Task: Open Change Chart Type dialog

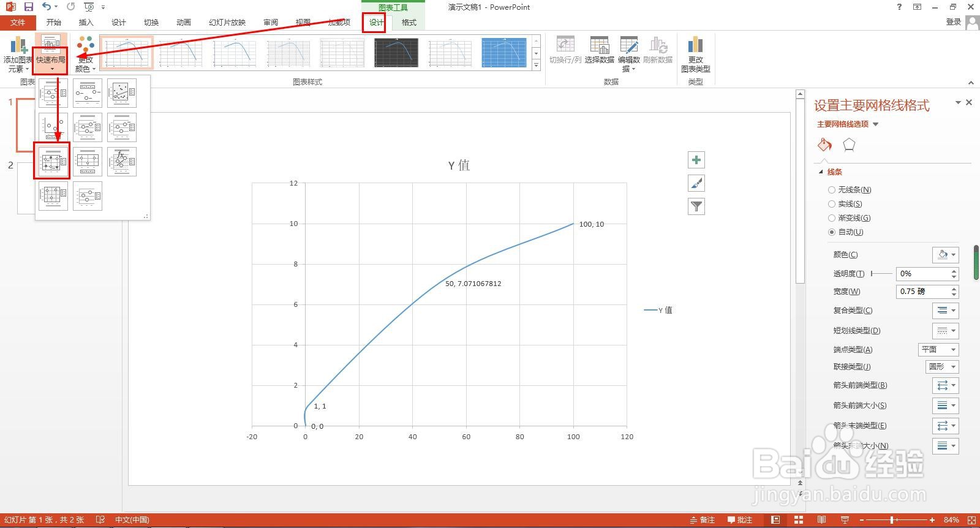Action: point(695,55)
